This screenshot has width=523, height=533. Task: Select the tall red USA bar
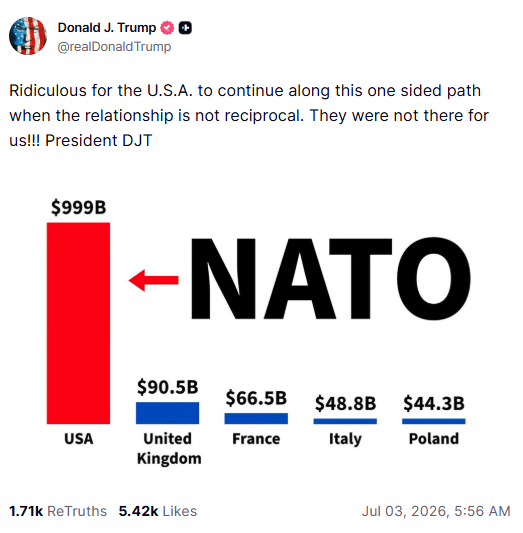79,323
